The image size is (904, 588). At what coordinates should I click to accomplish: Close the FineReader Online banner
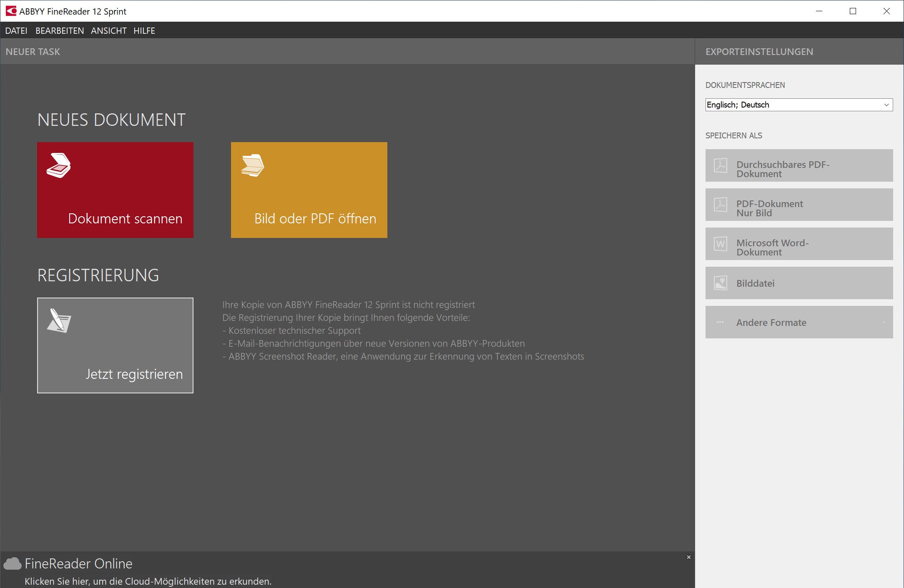click(689, 557)
